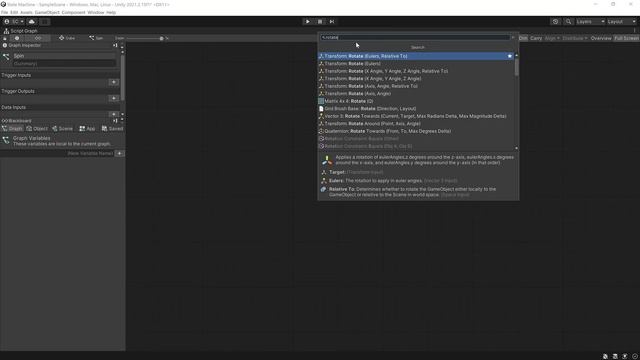Click the graph Summary field
The image size is (640, 360).
click(x=64, y=64)
